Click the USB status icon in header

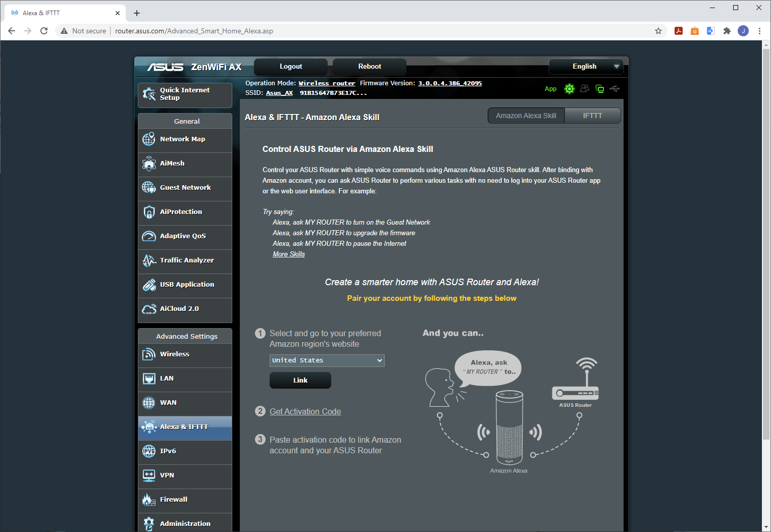(614, 89)
